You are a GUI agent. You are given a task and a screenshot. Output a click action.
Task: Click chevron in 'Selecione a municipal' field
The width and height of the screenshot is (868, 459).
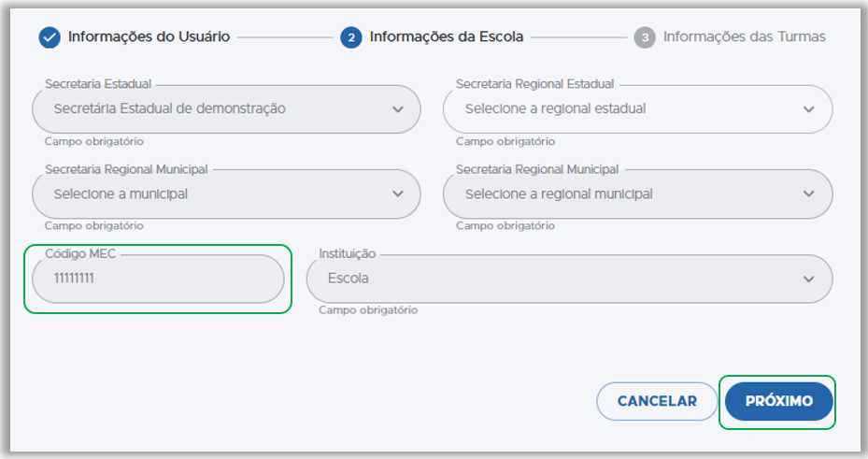(x=399, y=194)
